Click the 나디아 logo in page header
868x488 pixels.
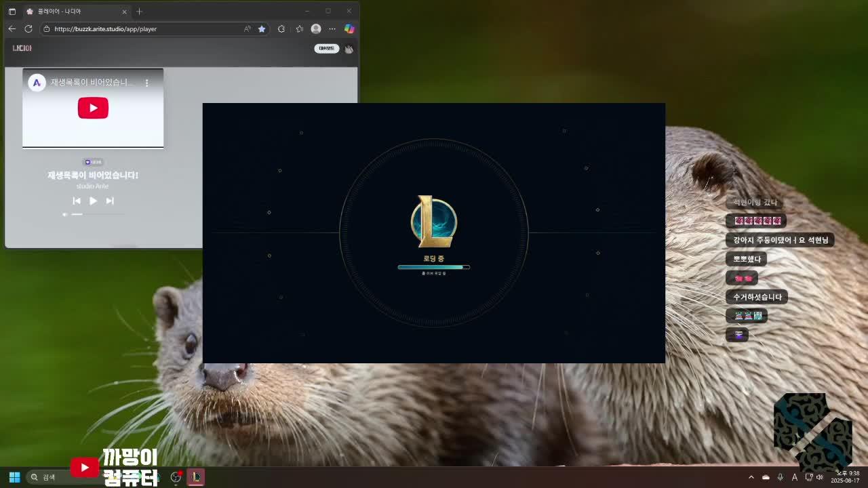[22, 48]
